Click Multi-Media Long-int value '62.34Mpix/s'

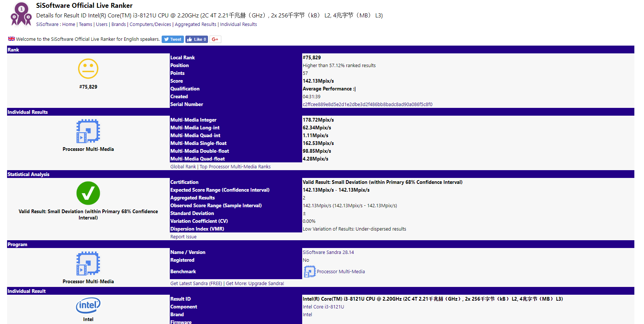pos(317,128)
